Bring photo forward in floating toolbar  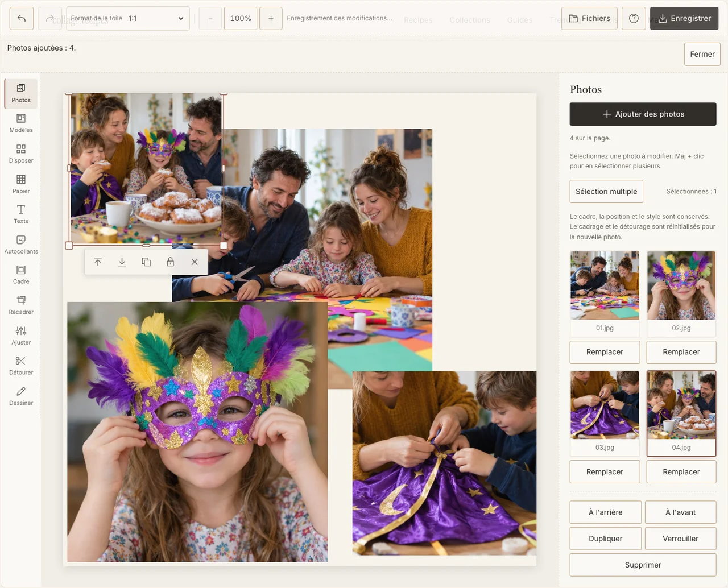click(98, 262)
